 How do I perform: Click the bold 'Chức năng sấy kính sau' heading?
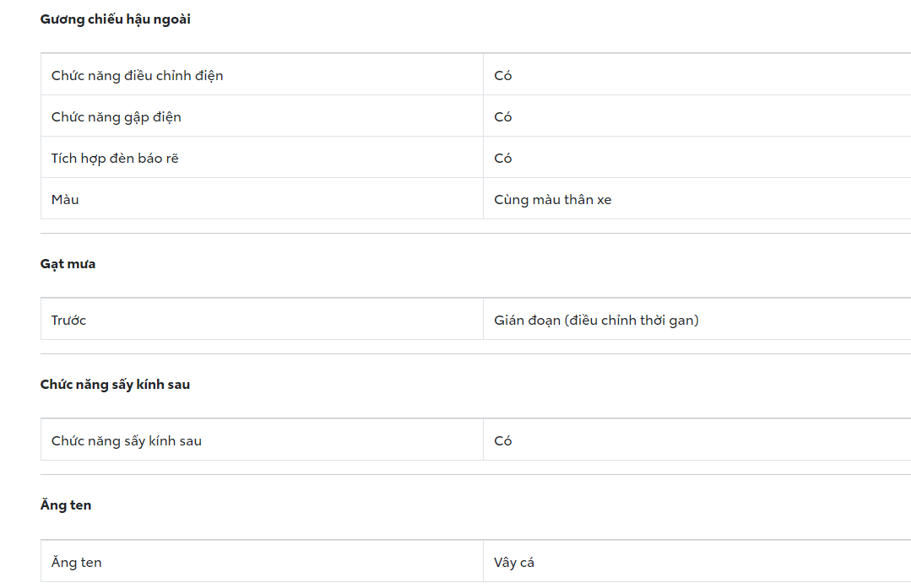(x=115, y=385)
